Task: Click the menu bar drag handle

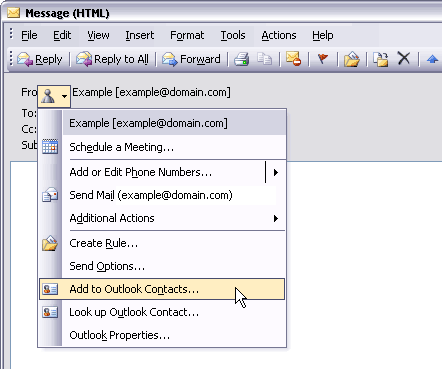Action: point(11,34)
